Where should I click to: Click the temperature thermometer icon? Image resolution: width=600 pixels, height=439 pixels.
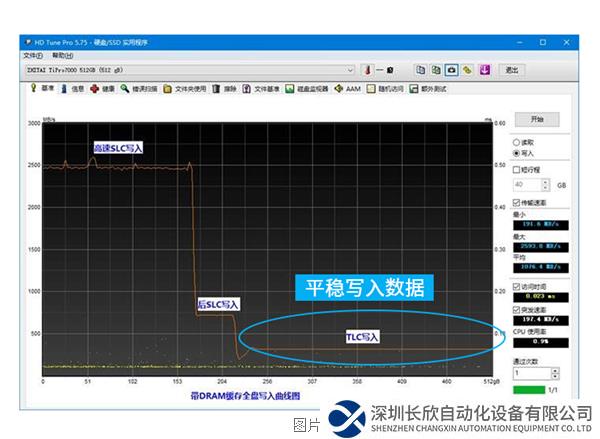367,70
